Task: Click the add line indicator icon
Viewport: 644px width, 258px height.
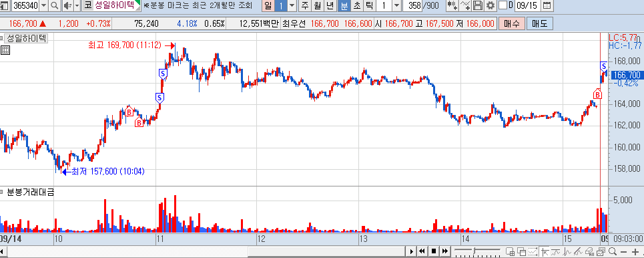Action: click(465, 5)
